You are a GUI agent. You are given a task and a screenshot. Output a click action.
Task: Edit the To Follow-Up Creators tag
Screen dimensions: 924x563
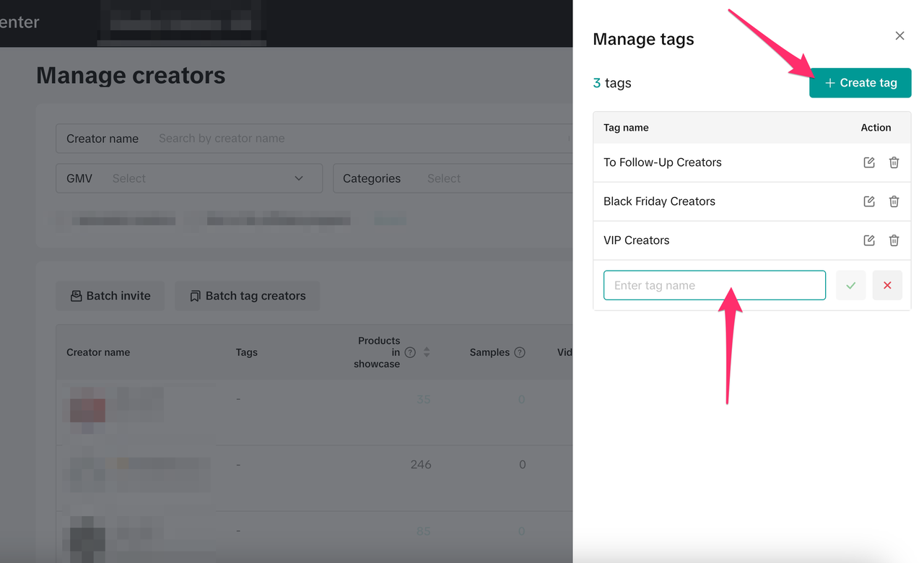coord(869,162)
